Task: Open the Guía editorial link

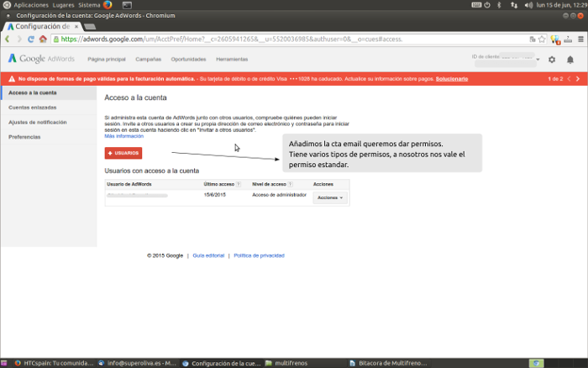Action: point(208,255)
